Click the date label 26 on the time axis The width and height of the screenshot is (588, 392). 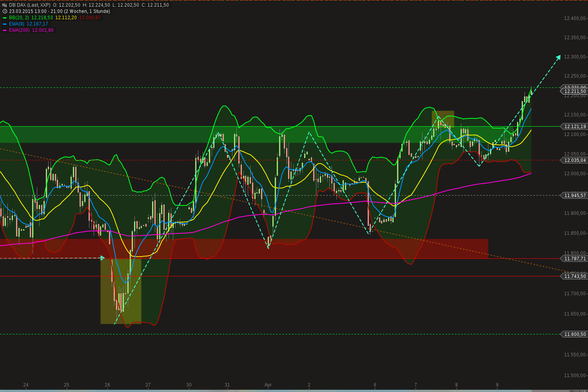pyautogui.click(x=107, y=385)
